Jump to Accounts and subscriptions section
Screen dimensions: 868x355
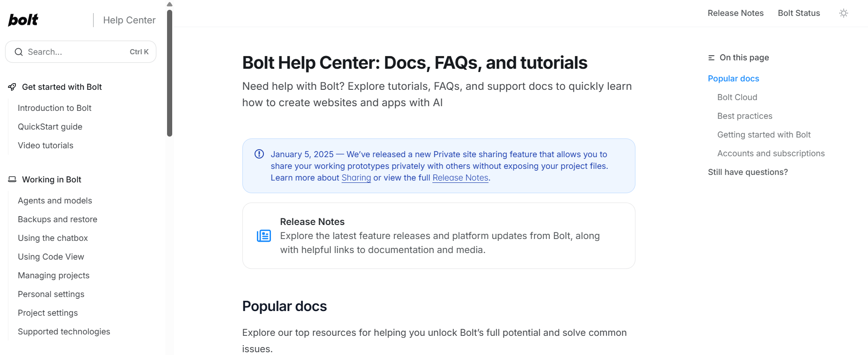pyautogui.click(x=771, y=153)
